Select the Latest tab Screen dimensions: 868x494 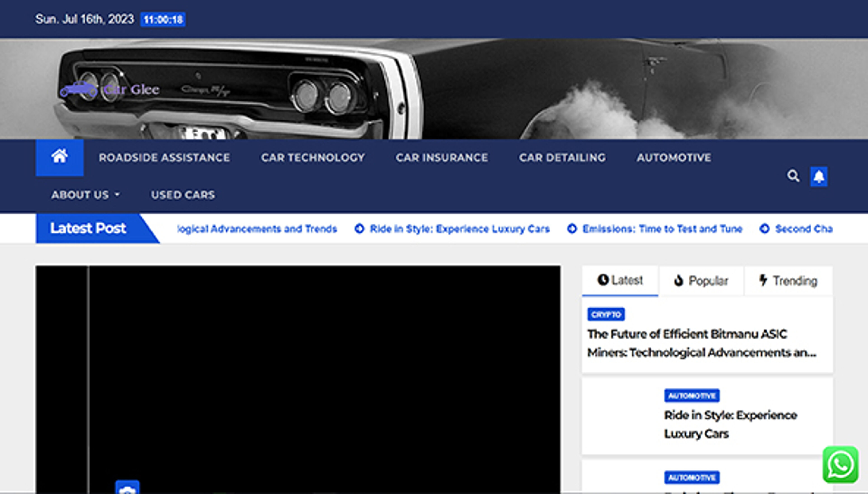(x=620, y=281)
